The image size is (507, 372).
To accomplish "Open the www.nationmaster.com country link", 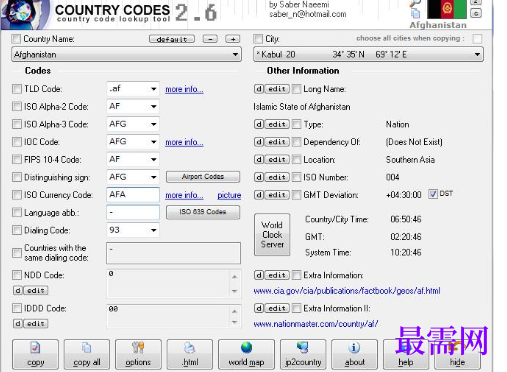I will [315, 324].
